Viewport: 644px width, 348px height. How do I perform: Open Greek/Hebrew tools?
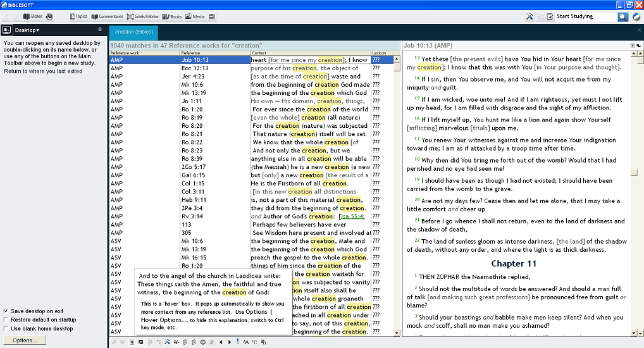click(x=142, y=16)
